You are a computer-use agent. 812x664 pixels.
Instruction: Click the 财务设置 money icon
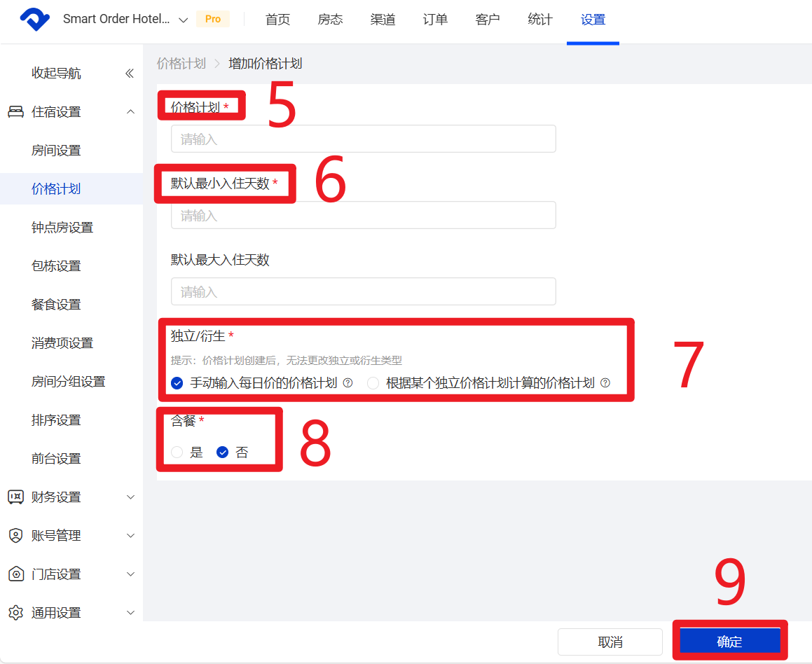coord(15,497)
